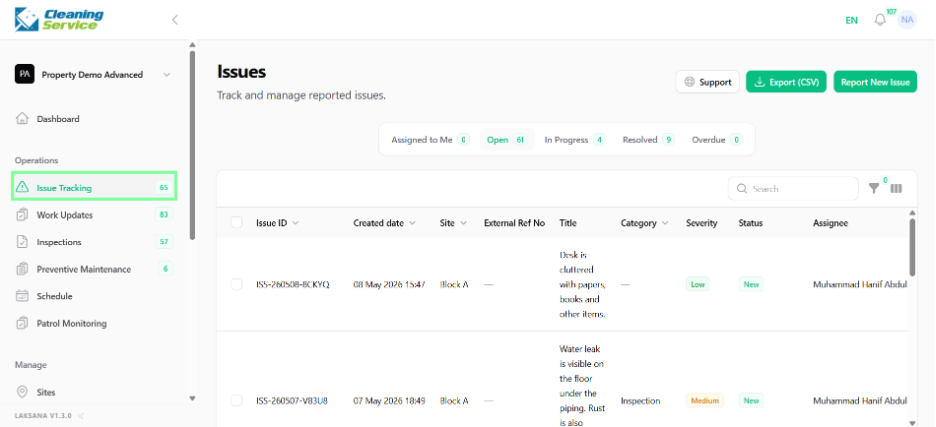Click the Low severity badge
Viewport: 936px width, 427px height.
(x=697, y=284)
